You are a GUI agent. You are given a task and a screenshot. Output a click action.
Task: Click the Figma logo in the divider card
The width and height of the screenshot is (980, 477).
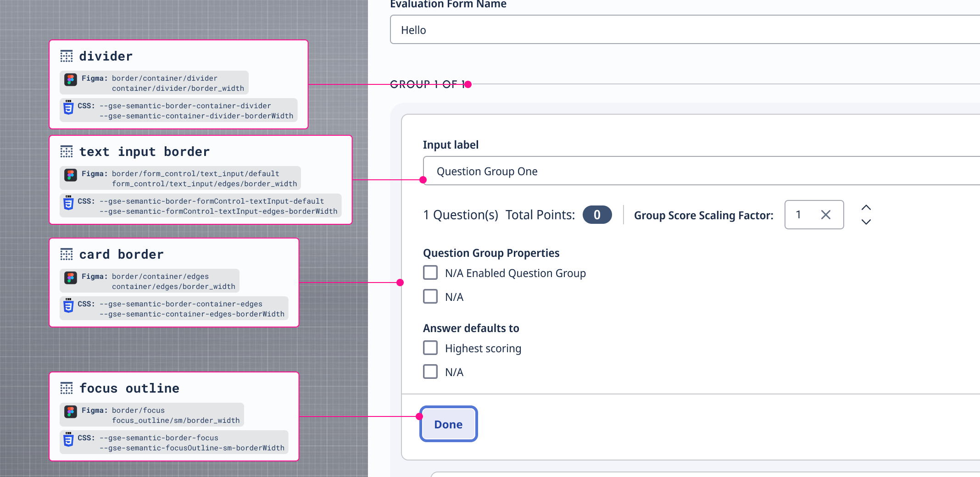click(x=70, y=79)
